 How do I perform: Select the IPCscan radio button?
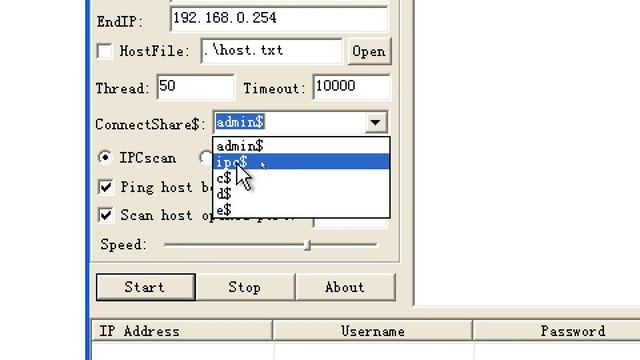pos(105,158)
